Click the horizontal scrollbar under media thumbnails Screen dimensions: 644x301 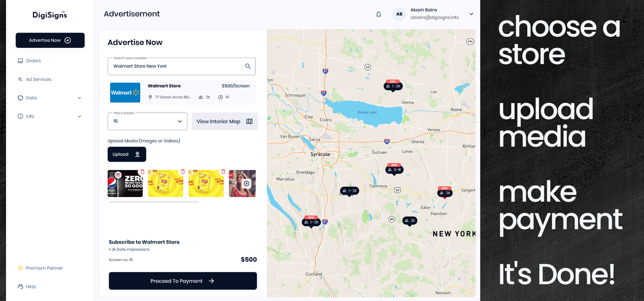click(154, 202)
